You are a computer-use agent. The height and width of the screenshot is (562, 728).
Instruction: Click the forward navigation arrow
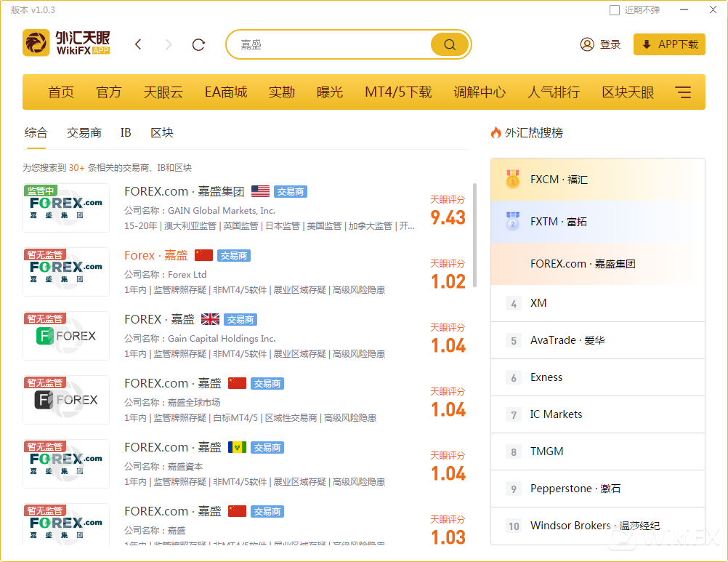click(x=169, y=44)
